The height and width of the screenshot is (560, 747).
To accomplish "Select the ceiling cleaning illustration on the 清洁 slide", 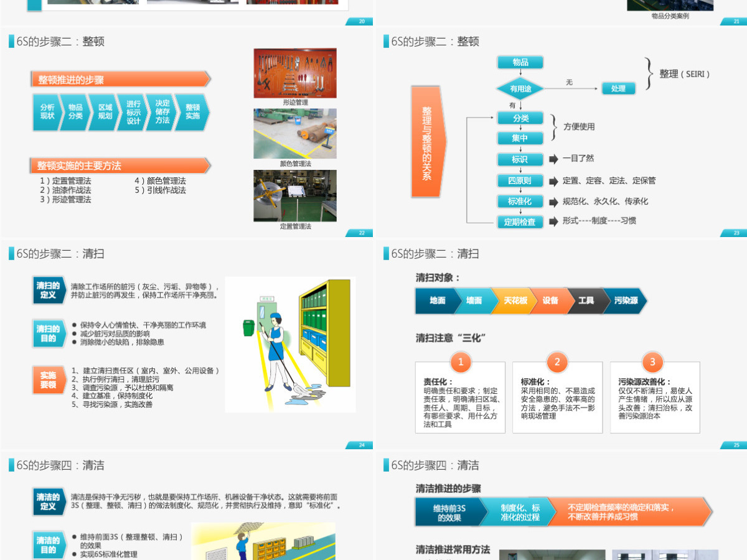I will click(x=263, y=541).
